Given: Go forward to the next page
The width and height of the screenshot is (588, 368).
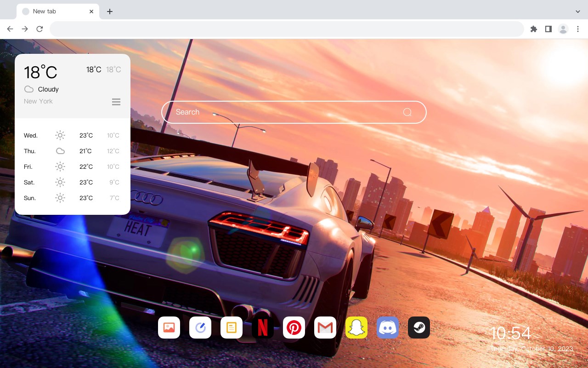Looking at the screenshot, I should 25,29.
